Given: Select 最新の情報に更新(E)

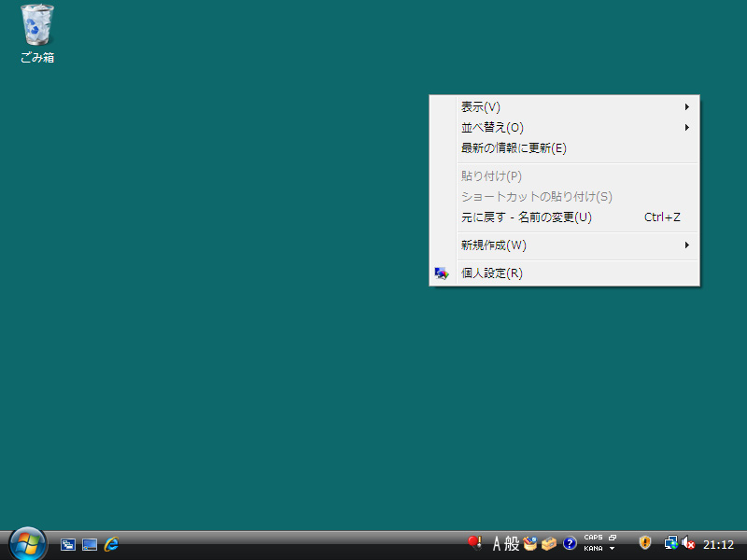Looking at the screenshot, I should point(565,148).
